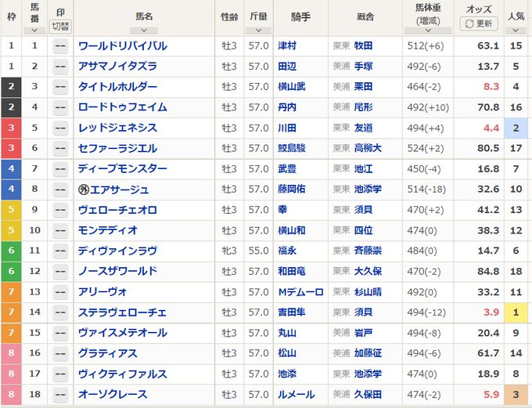This screenshot has width=532, height=408.
Task: Click the yellow popularity 1 cell
Action: [516, 312]
